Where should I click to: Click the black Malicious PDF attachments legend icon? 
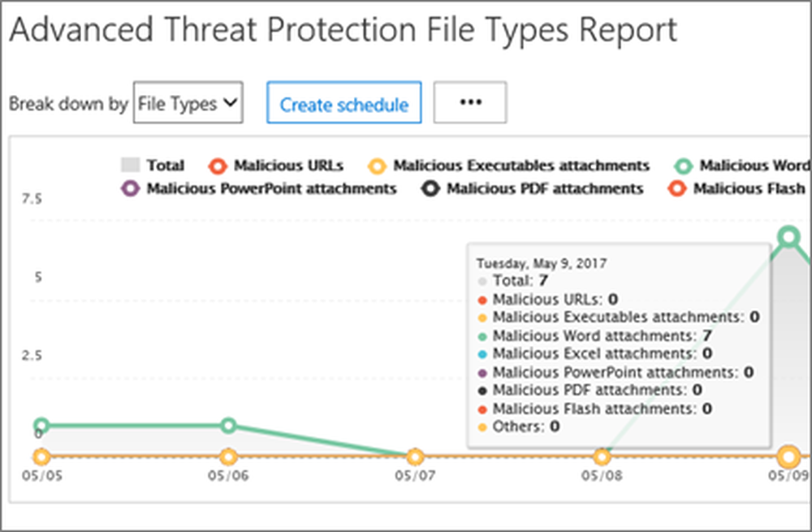pos(431,188)
